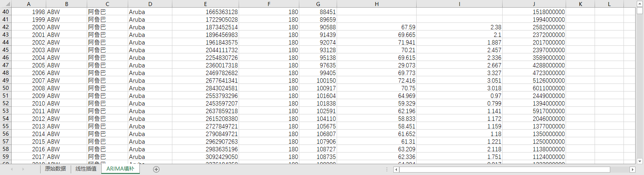Click cell value 3092429050

click(x=205, y=157)
